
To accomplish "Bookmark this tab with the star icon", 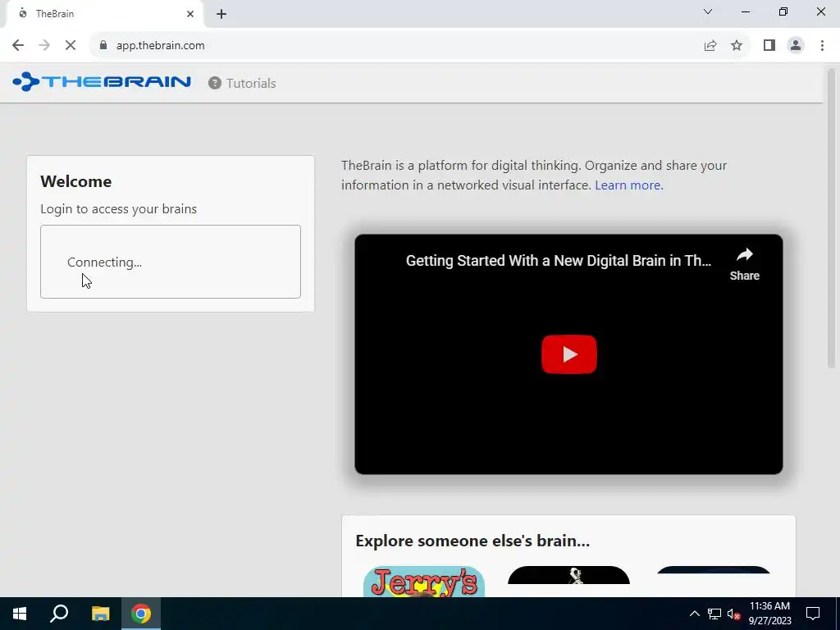I will tap(737, 46).
